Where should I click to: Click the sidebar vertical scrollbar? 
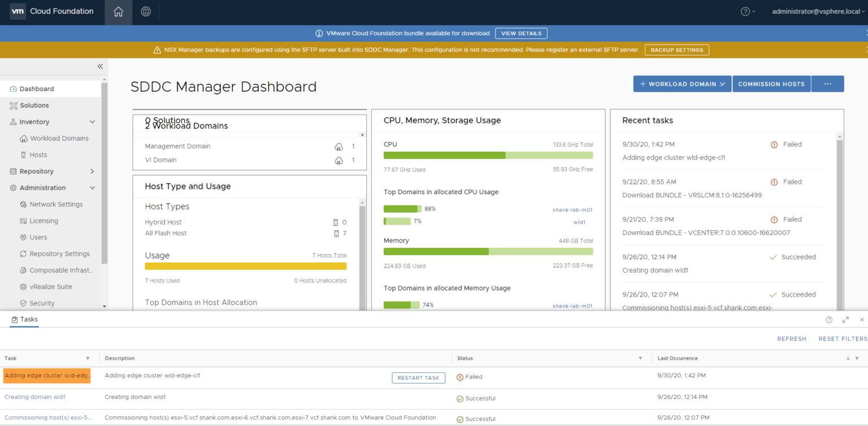coord(104,173)
